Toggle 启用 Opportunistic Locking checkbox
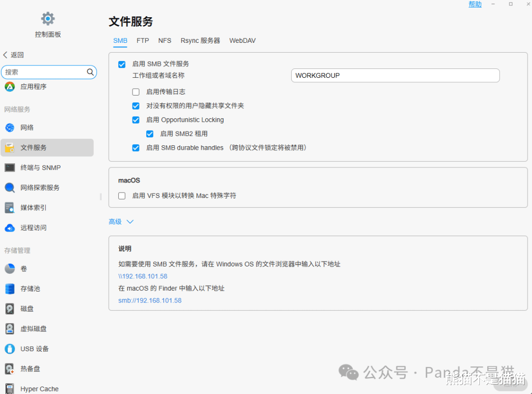The width and height of the screenshot is (532, 394). (x=136, y=120)
